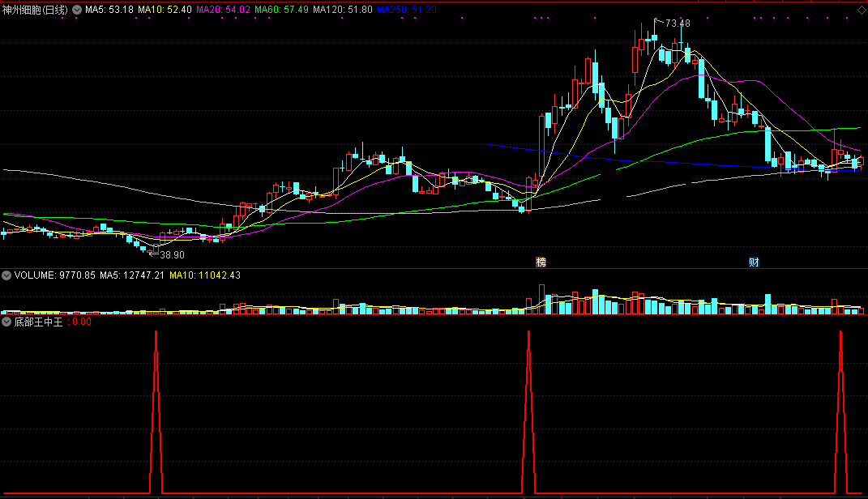Click the MA5: 53.18 label
This screenshot has width=868, height=499.
[x=109, y=10]
